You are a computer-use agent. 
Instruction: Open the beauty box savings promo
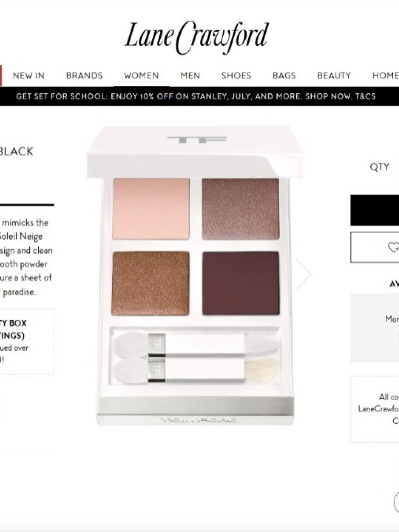pos(27,341)
